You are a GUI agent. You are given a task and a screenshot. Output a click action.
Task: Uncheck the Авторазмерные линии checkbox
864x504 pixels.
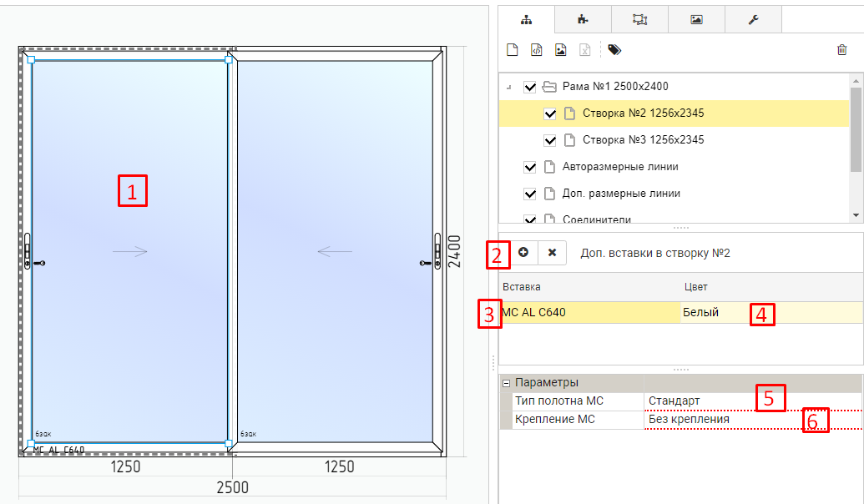(x=529, y=167)
